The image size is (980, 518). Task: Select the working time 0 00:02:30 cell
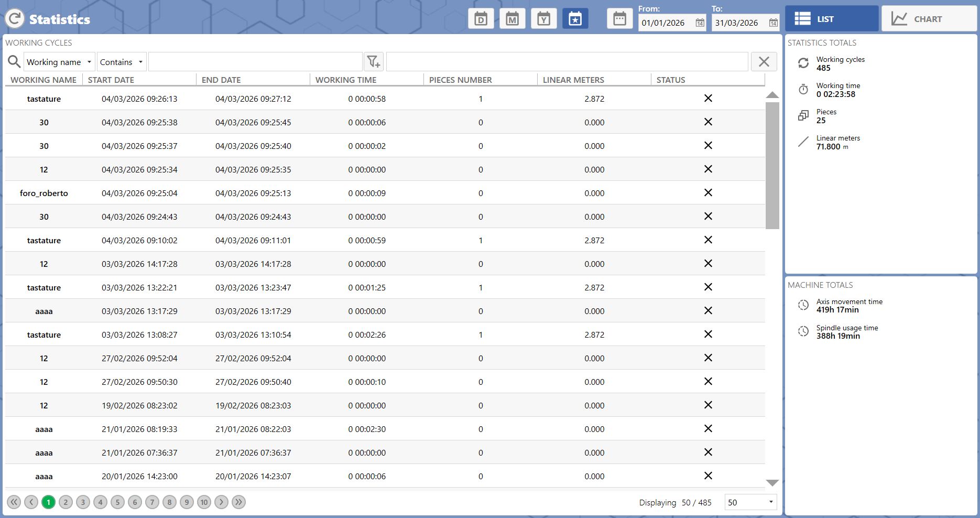pyautogui.click(x=367, y=429)
